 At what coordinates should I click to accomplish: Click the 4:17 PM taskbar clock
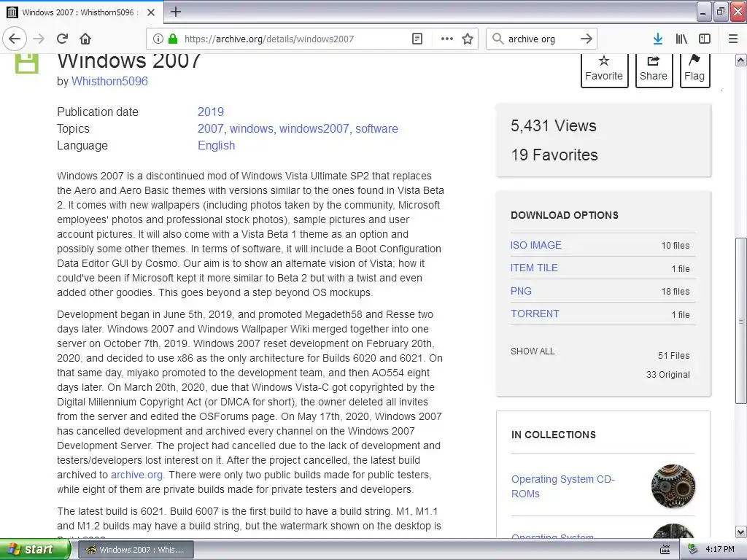[x=720, y=550]
